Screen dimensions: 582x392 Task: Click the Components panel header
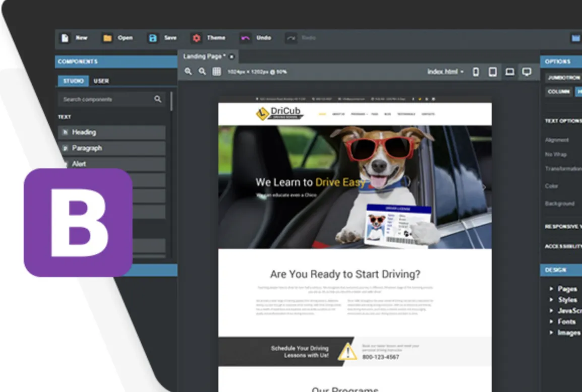[x=116, y=61]
